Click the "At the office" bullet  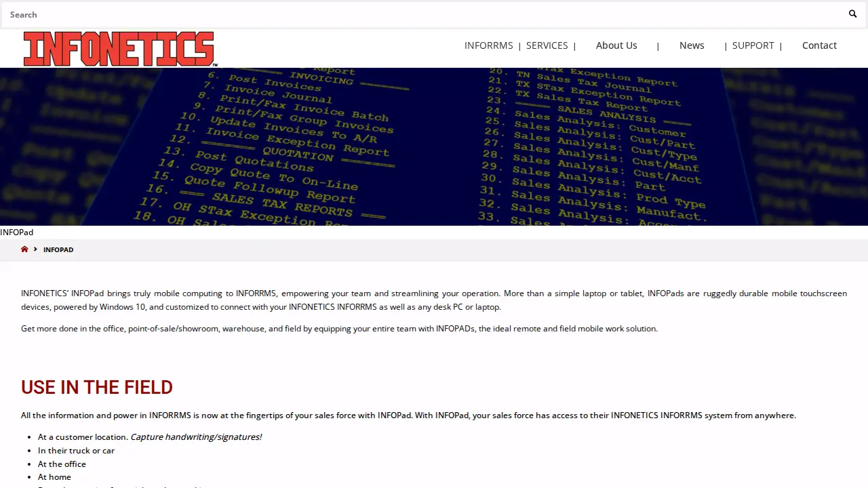tap(62, 464)
